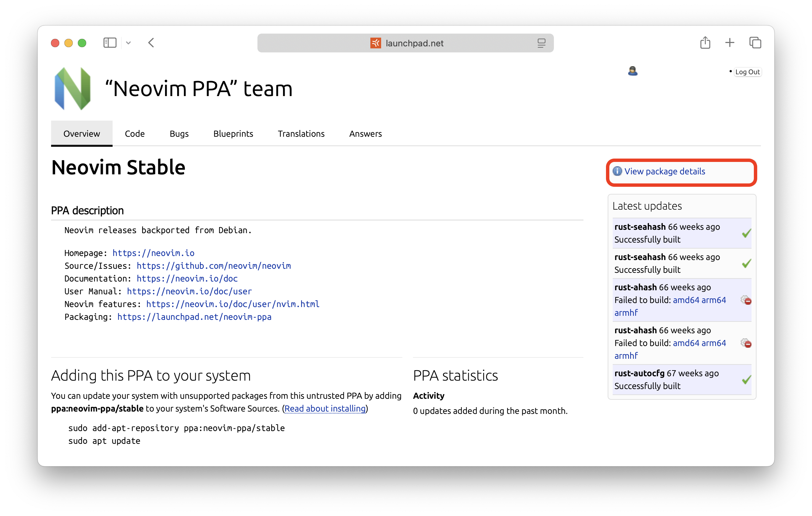Open the View package details link
The width and height of the screenshot is (812, 516).
click(664, 171)
